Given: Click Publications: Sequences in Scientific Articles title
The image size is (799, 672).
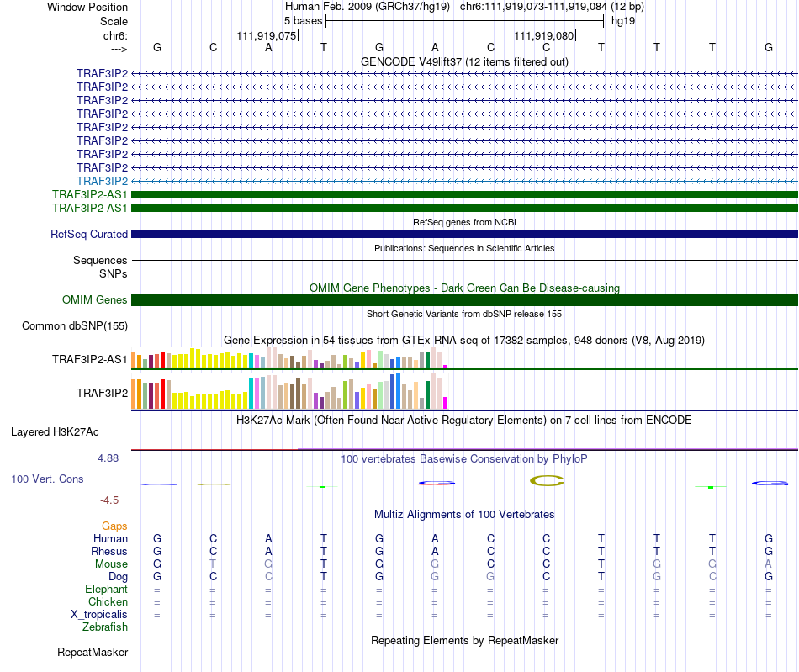Looking at the screenshot, I should coord(464,248).
